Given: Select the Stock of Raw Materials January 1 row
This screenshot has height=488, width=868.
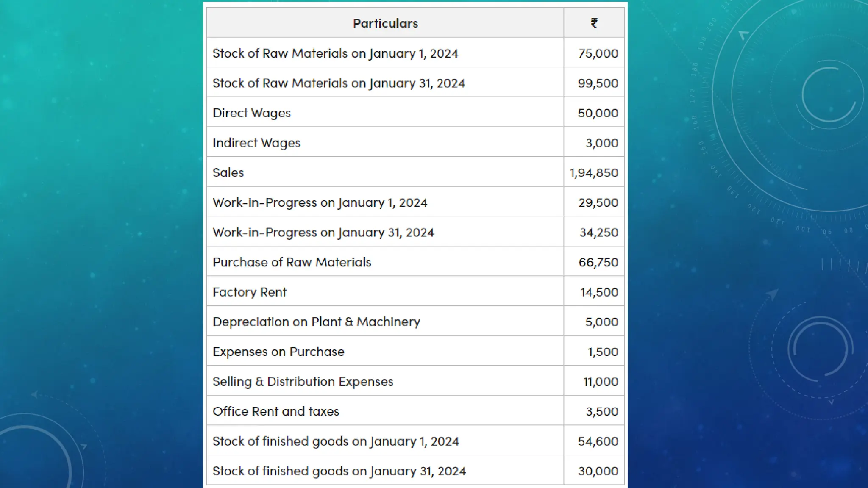Looking at the screenshot, I should (x=335, y=53).
